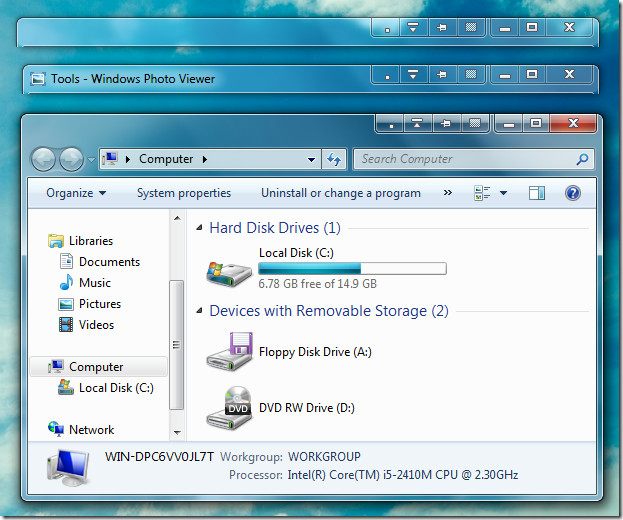Go back using the Explorer Back arrow
Screen dimensions: 623x520
[x=43, y=159]
